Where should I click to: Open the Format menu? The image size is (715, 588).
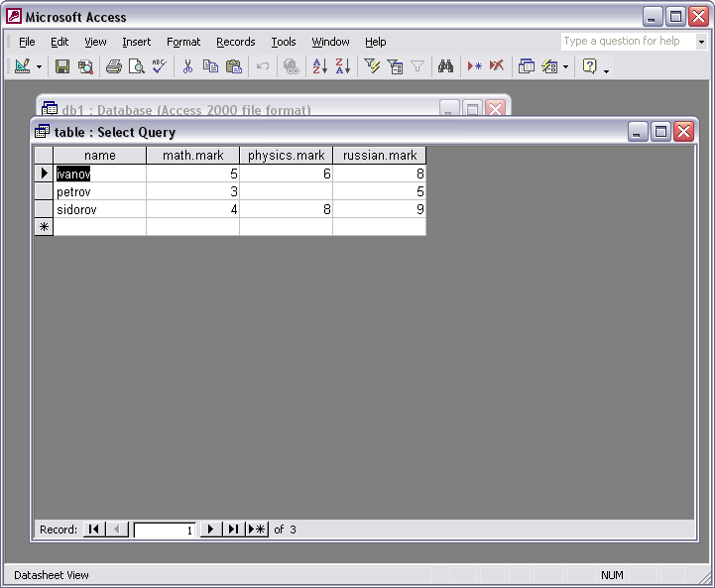(183, 42)
